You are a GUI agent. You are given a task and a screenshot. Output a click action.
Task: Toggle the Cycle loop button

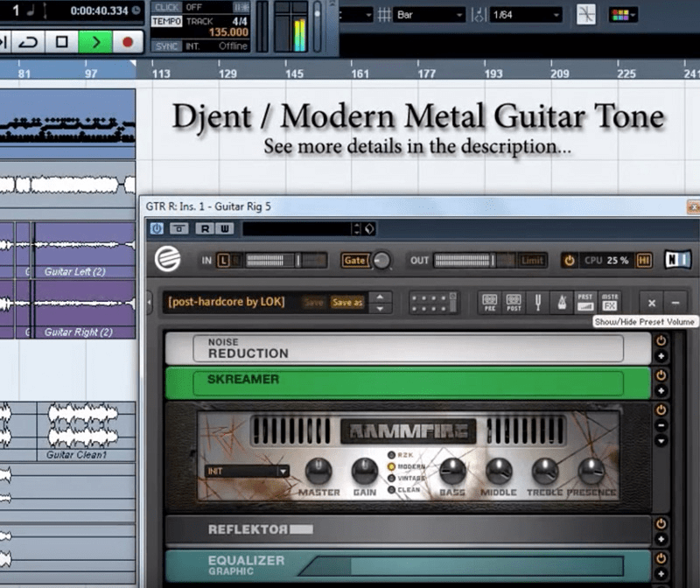[x=28, y=42]
